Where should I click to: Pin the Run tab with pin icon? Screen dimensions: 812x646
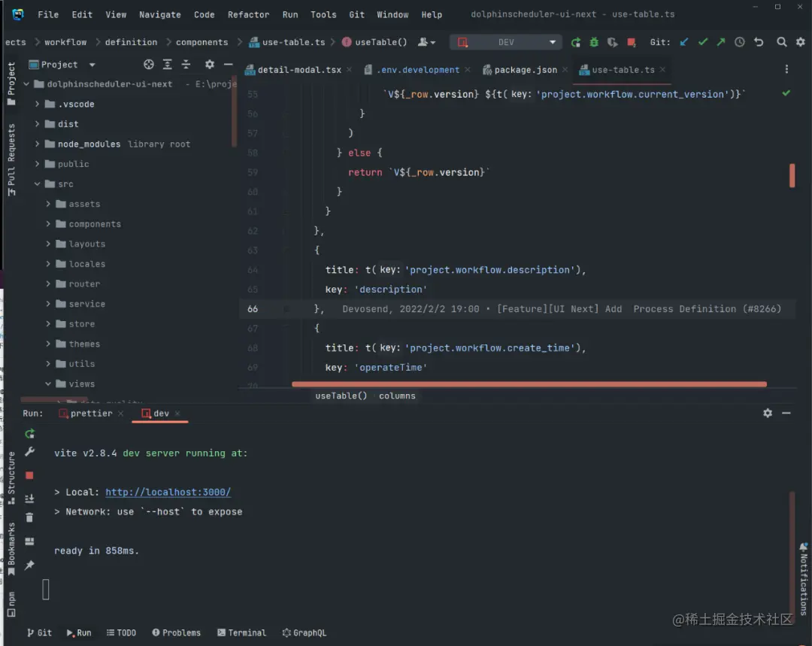[x=29, y=565]
